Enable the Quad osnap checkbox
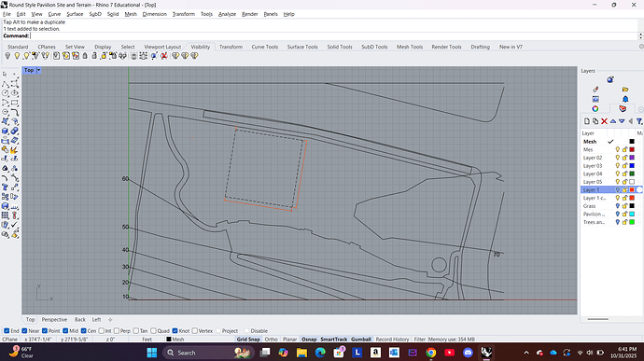 (x=153, y=330)
